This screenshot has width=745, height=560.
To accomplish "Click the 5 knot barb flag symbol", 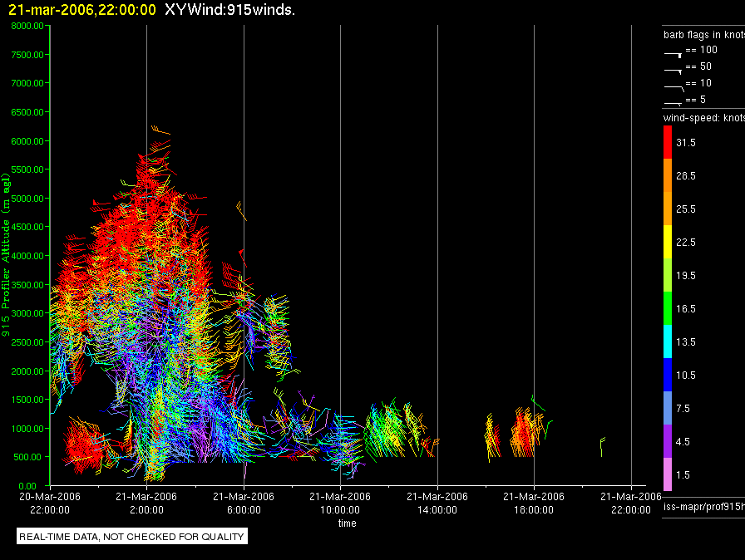I will point(673,103).
